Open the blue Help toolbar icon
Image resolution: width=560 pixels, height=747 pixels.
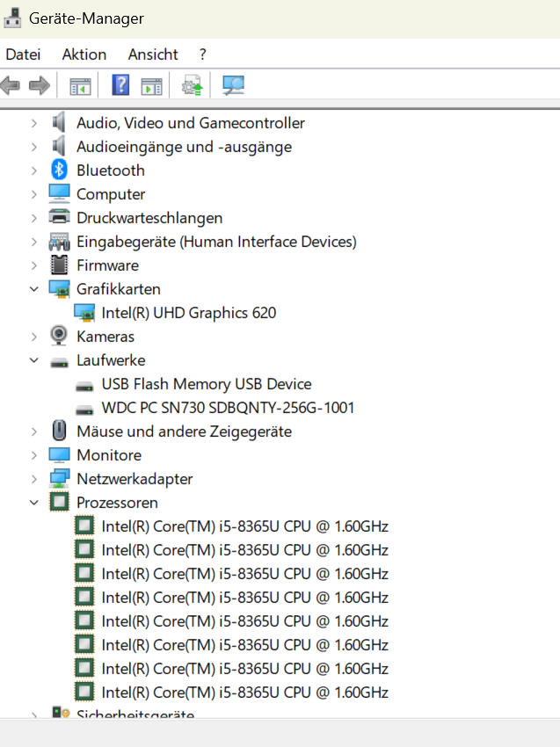120,85
